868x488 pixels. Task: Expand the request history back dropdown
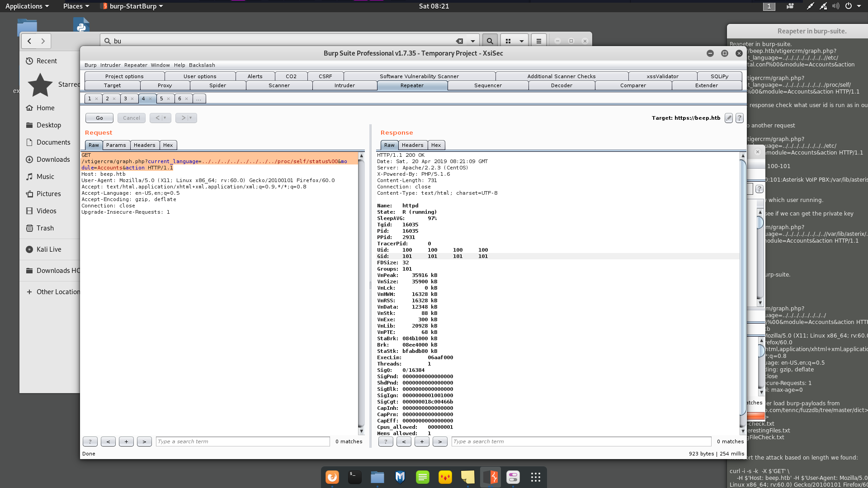pos(165,118)
